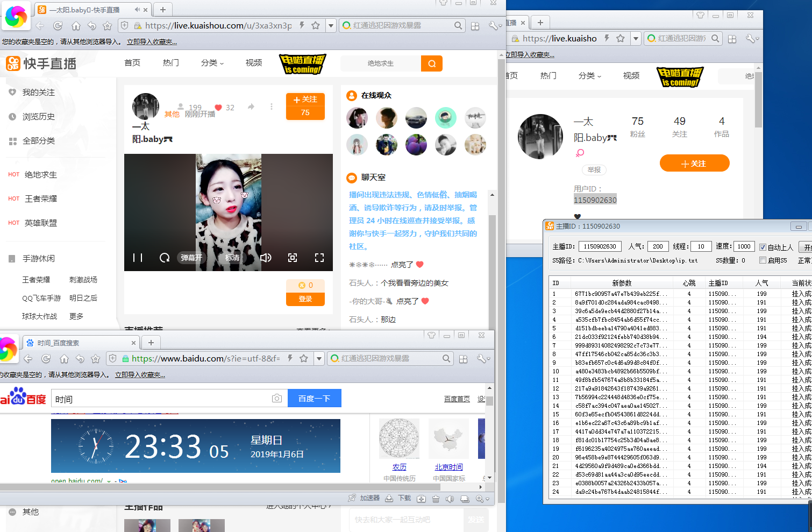Open 浏览历史 in the sidebar
Screen dimensions: 812x532
(x=39, y=117)
